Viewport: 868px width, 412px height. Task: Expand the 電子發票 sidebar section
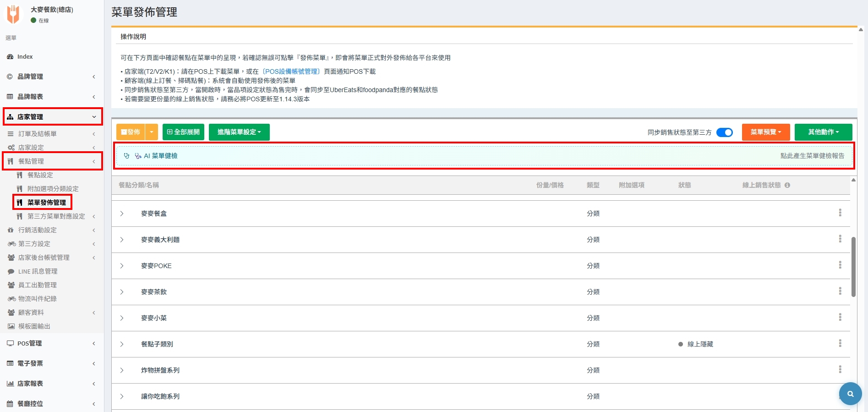pos(51,363)
